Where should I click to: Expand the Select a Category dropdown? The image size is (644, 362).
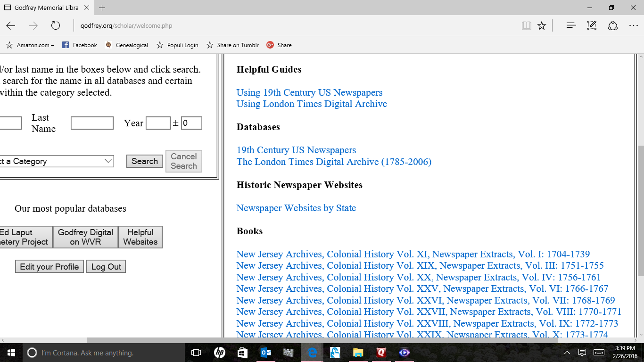pos(56,161)
